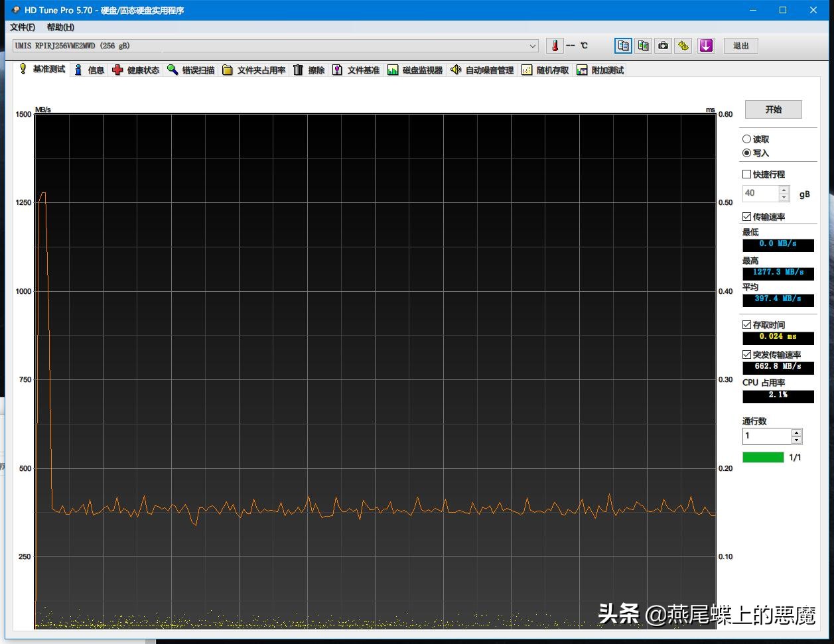
Task: Click the 2.1% CPU usage value
Action: (778, 396)
